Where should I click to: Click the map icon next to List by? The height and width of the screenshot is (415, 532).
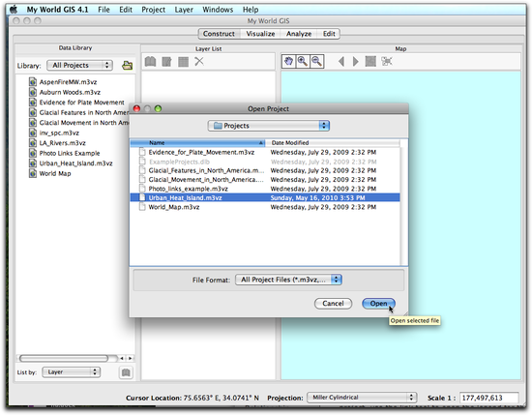coord(126,372)
